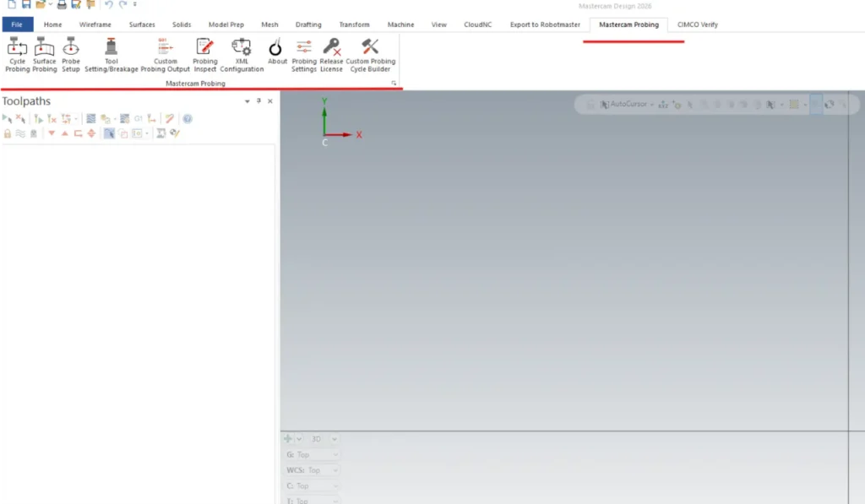Image resolution: width=865 pixels, height=504 pixels.
Task: Open open-file dropdown arrow in quick access
Action: click(x=50, y=4)
